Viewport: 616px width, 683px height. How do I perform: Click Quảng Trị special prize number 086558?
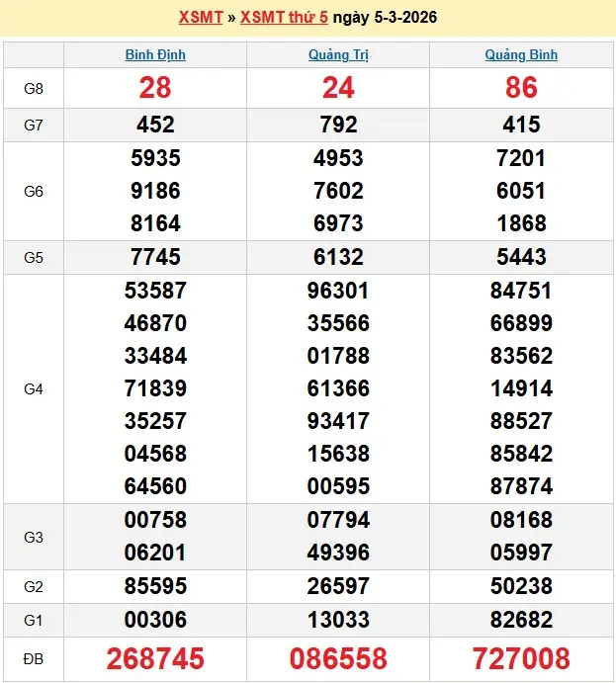[338, 658]
